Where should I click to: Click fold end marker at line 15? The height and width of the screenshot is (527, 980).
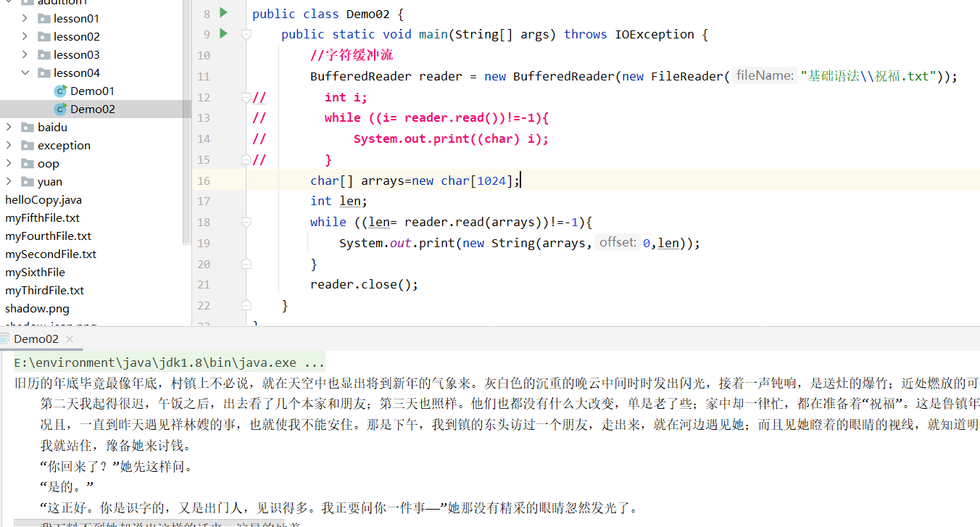pos(246,159)
